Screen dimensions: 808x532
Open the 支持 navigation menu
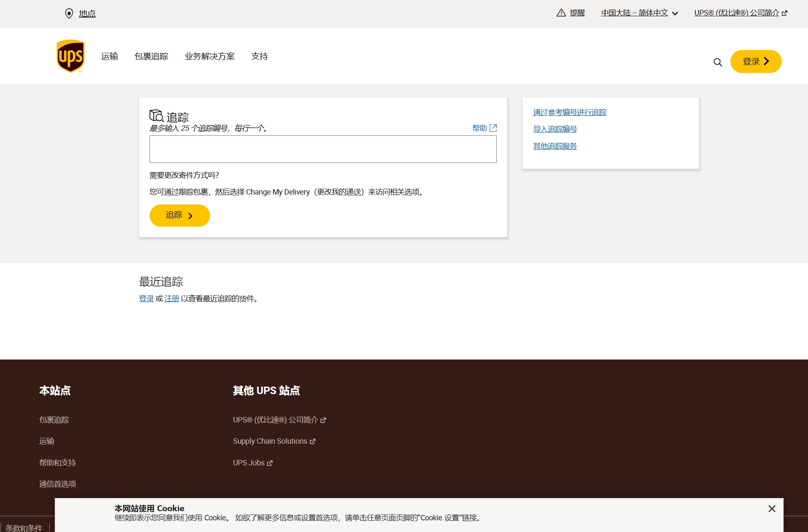coord(259,56)
